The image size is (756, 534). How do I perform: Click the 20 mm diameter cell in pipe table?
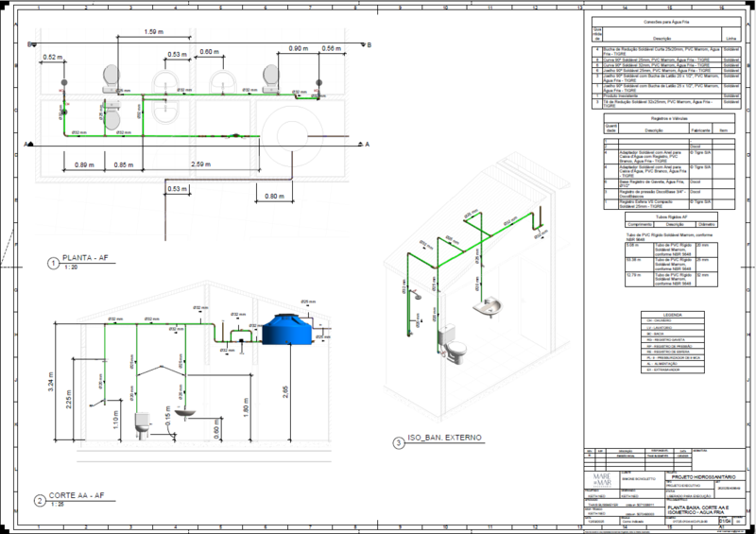[x=706, y=250]
